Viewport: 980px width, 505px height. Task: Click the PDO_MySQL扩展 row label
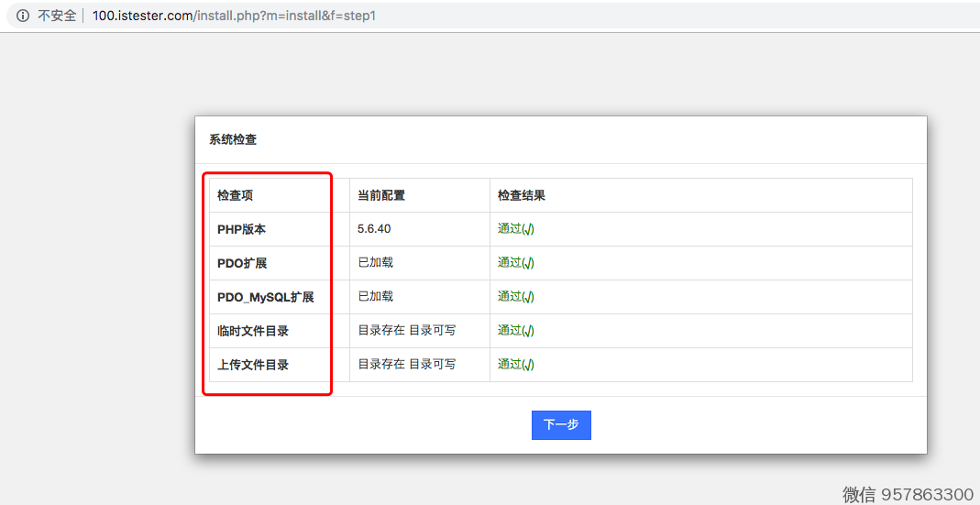[x=265, y=297]
